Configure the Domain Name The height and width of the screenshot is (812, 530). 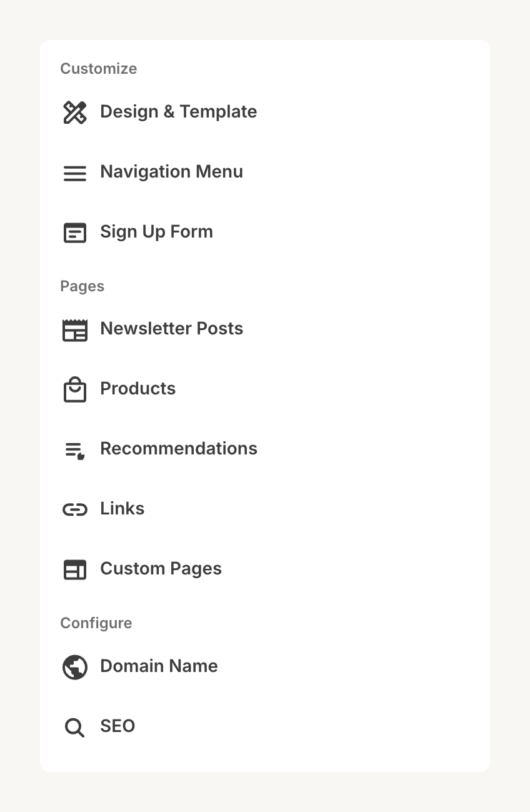pyautogui.click(x=159, y=667)
